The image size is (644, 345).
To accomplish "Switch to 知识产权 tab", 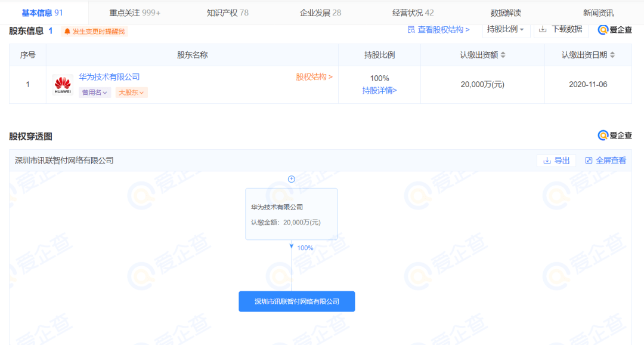I will (x=227, y=13).
